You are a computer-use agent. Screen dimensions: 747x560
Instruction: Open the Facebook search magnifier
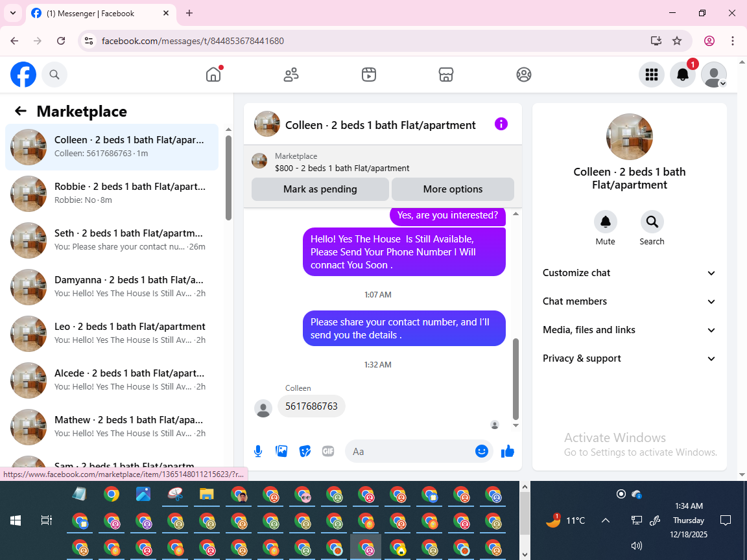click(54, 75)
